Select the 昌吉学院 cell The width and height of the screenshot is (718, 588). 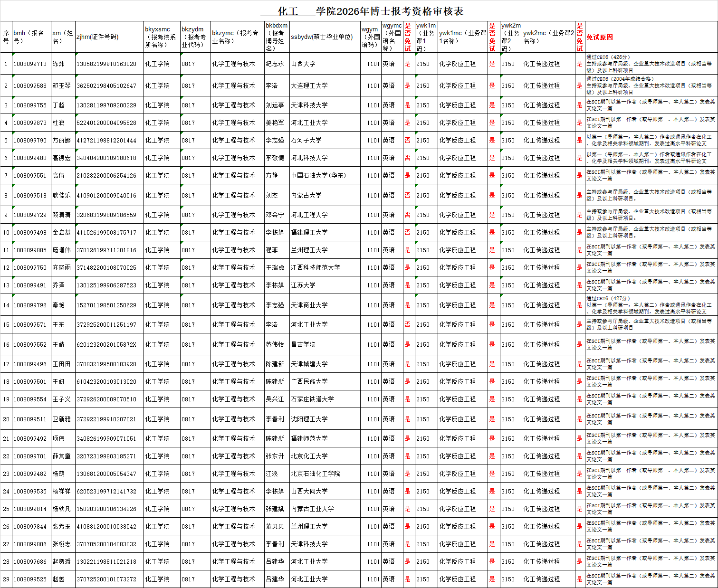[x=303, y=344]
